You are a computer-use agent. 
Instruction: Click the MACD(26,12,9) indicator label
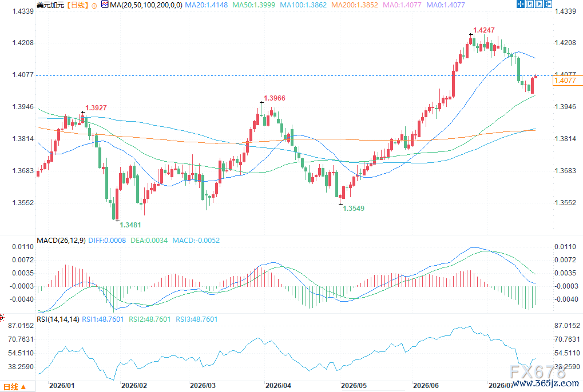coord(61,240)
